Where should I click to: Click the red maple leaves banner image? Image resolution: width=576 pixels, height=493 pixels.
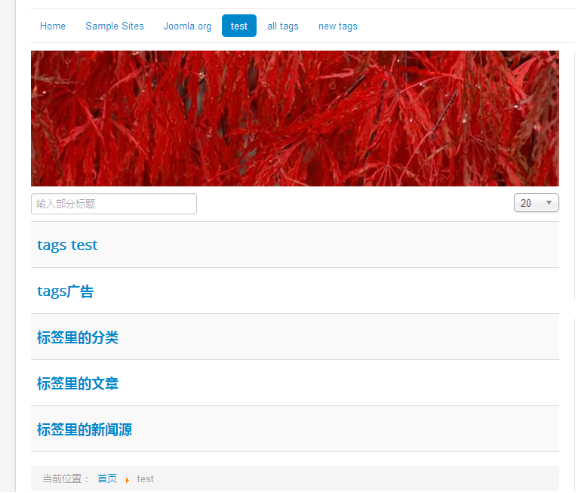click(x=295, y=118)
